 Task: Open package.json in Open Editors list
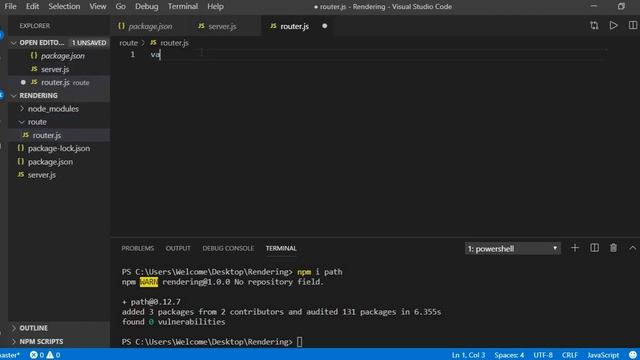coord(59,56)
